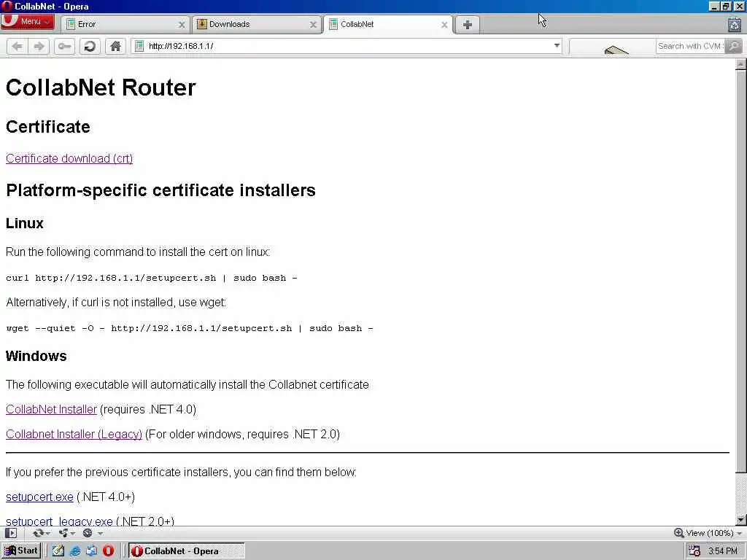The width and height of the screenshot is (747, 560).
Task: Click the Linux section heading
Action: coord(24,223)
